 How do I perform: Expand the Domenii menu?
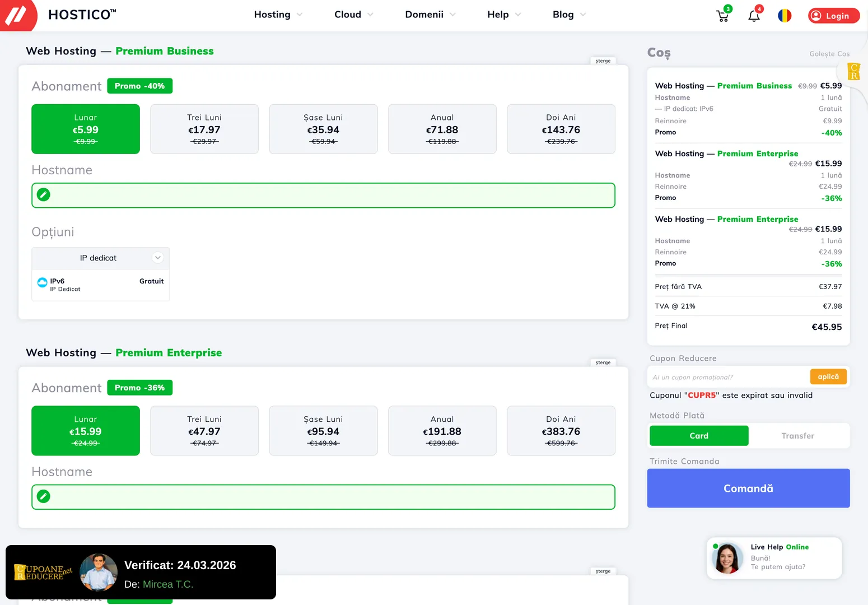[430, 15]
